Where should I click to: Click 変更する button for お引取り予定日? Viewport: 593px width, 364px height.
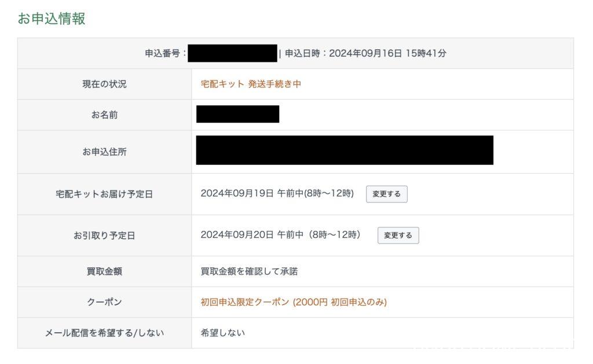(398, 236)
